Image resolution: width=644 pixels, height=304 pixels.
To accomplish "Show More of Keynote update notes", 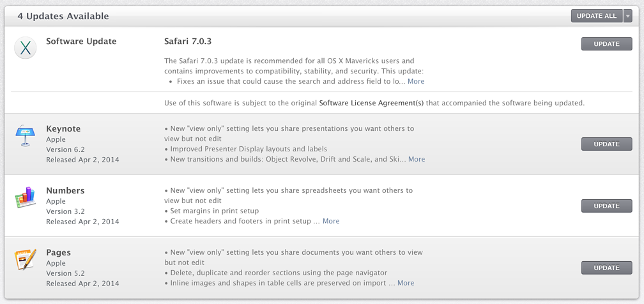I will pos(417,159).
